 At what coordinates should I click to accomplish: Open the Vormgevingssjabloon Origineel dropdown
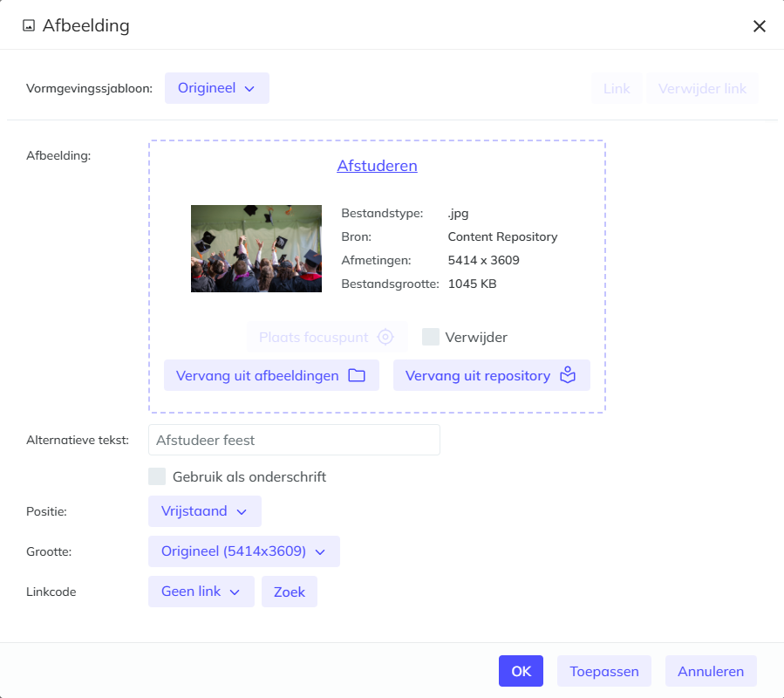click(216, 88)
